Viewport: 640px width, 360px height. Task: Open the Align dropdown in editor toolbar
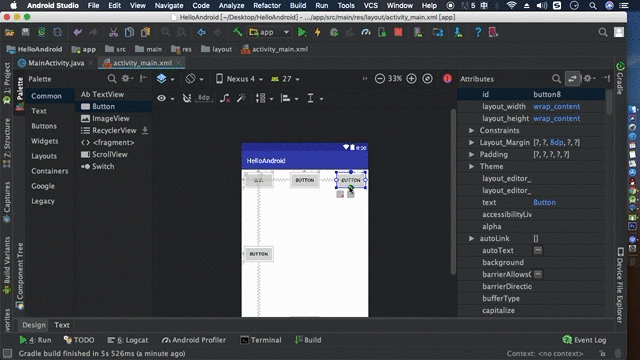(289, 98)
